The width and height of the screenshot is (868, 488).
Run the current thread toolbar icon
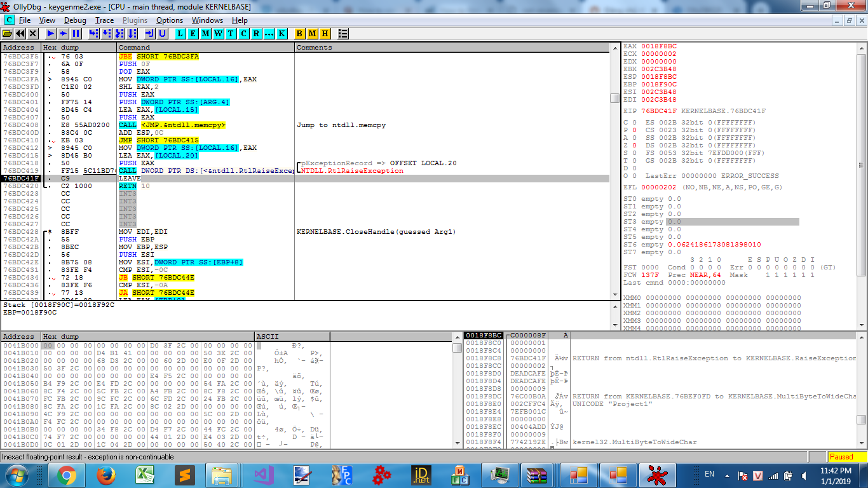click(x=64, y=33)
